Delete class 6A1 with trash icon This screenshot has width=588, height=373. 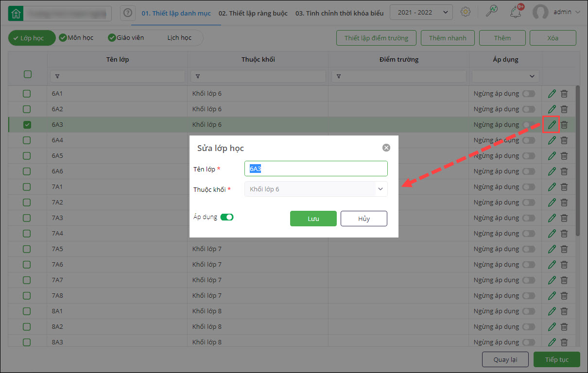(564, 94)
